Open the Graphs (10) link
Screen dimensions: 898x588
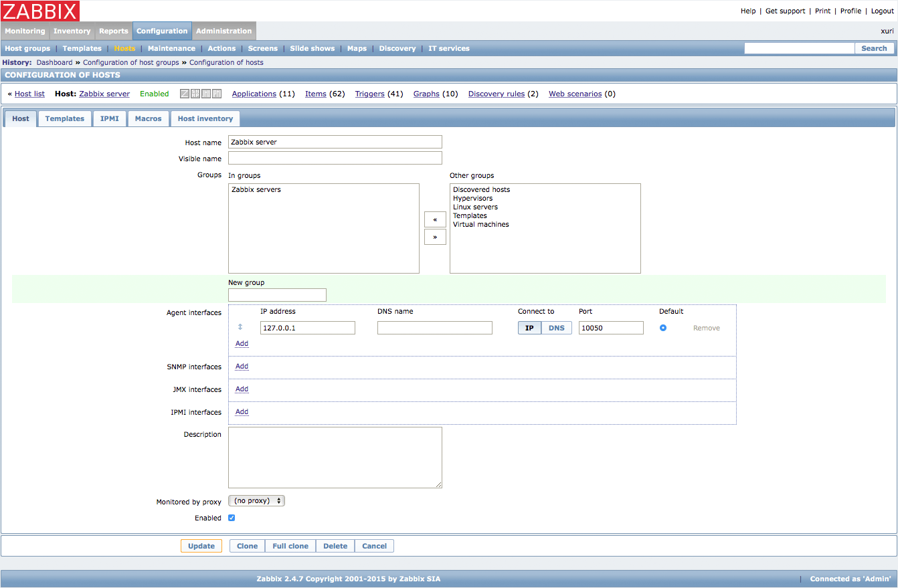click(x=426, y=94)
